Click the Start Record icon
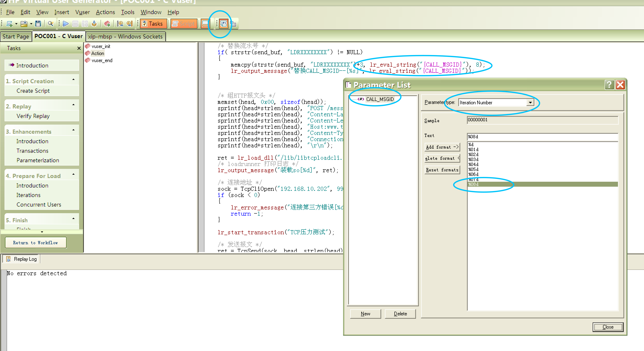Image resolution: width=644 pixels, height=351 pixels. tap(107, 24)
